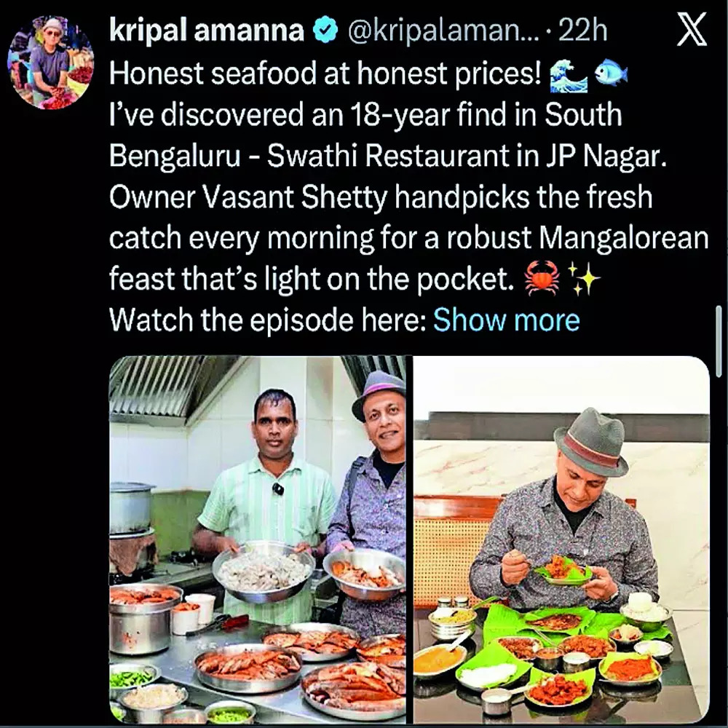Viewport: 728px width, 728px height.
Task: Expand tweet with Show more
Action: 506,320
